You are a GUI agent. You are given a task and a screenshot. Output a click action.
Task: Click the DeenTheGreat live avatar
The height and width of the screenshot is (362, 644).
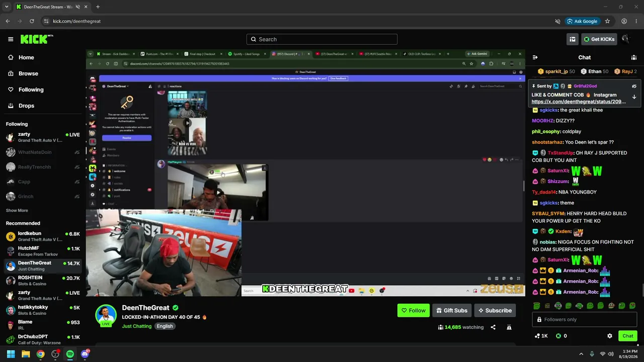[x=106, y=315]
